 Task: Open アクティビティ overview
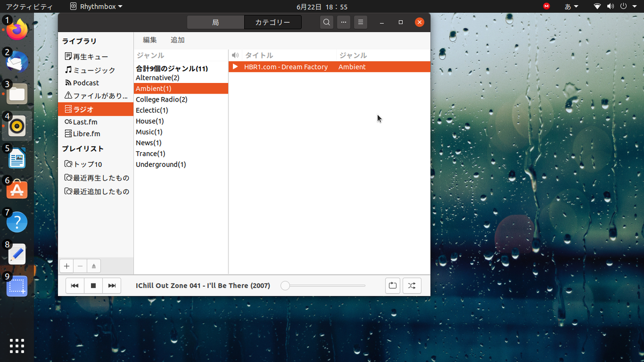coord(29,7)
